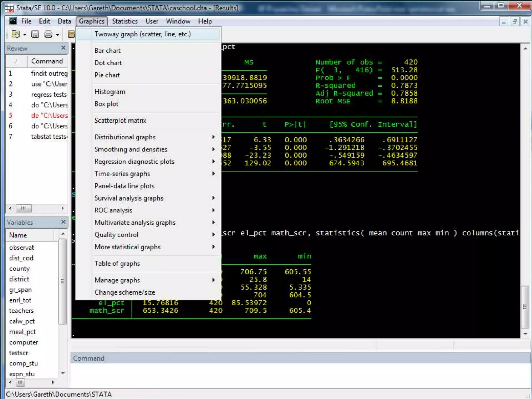Select Histogram from Graphics menu
Screen dimensions: 532x399
[110, 92]
